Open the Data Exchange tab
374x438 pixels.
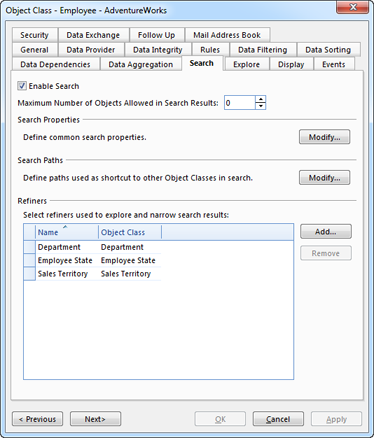coord(93,35)
